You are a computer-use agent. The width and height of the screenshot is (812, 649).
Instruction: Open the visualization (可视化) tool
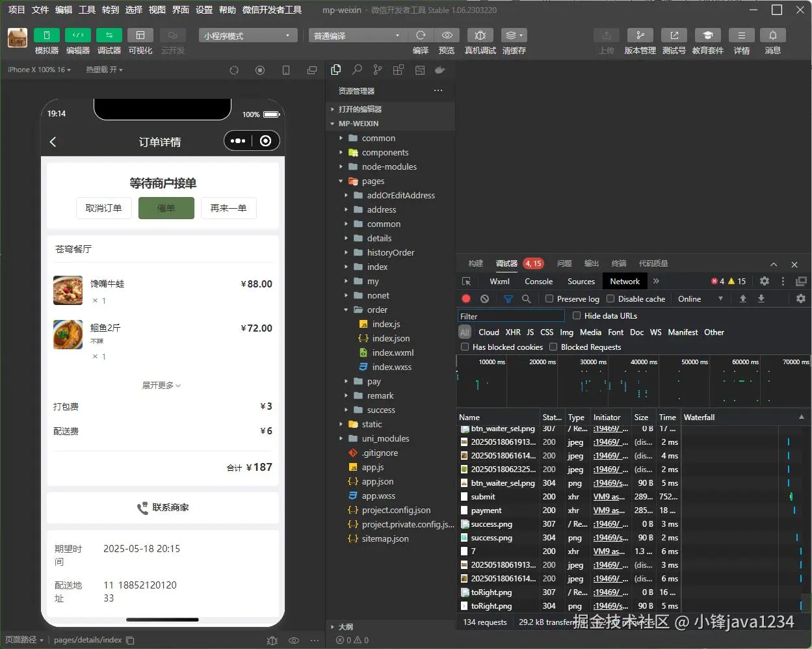140,35
